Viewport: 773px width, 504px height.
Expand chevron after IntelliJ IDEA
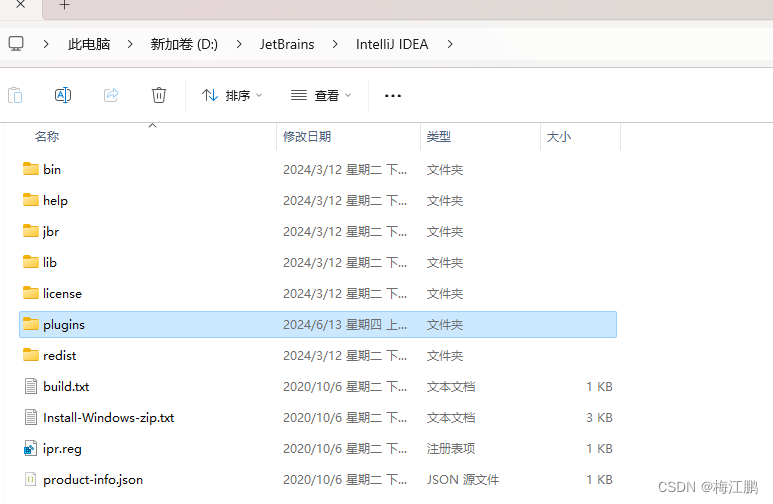pyautogui.click(x=450, y=44)
